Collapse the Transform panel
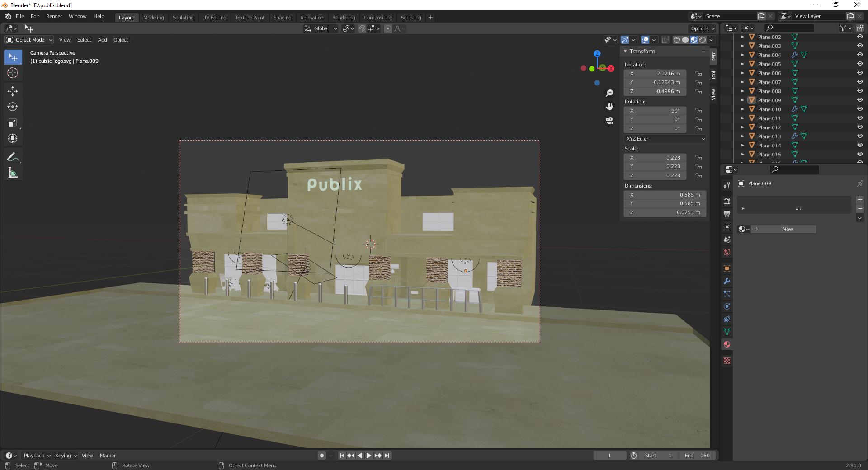 pos(626,52)
